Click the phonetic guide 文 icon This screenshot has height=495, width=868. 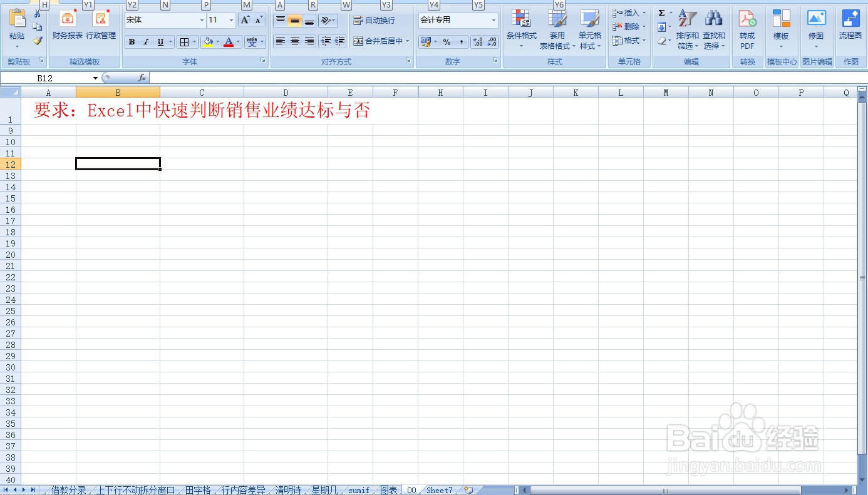click(252, 42)
